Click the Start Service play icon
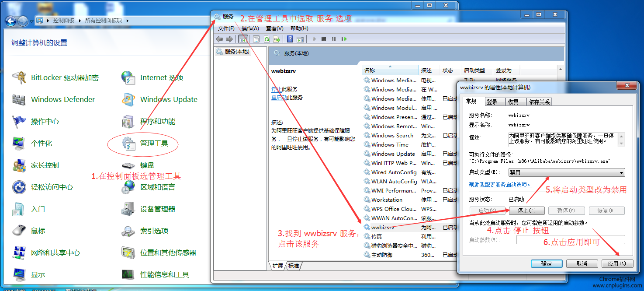This screenshot has height=291, width=644. tap(314, 39)
